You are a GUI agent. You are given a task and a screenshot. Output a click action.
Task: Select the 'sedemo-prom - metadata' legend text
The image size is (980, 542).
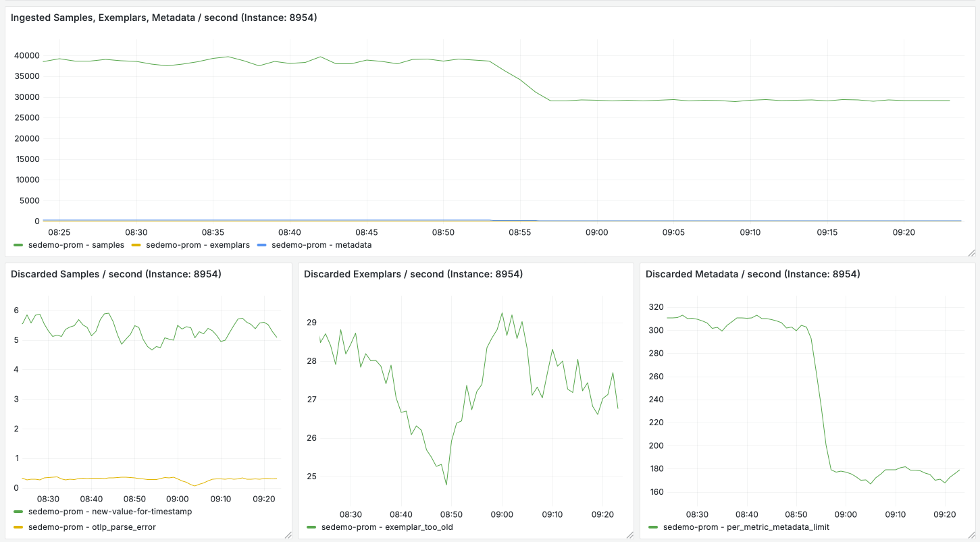tap(321, 245)
